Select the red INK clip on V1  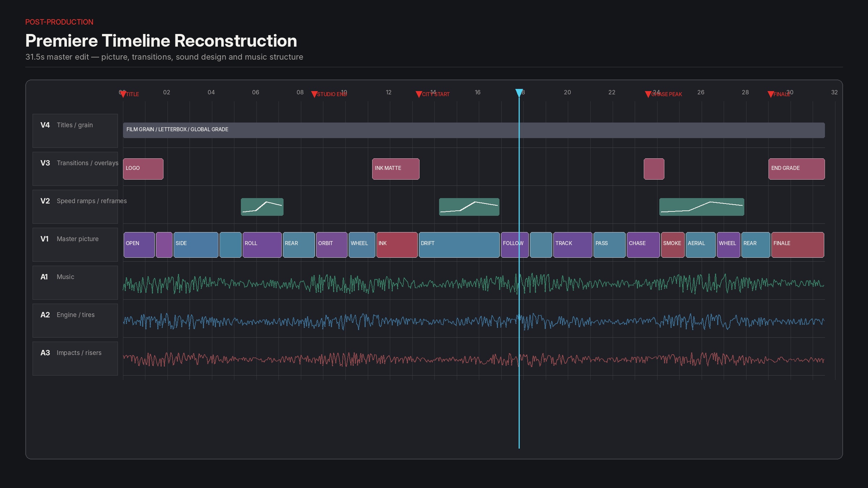[397, 245]
